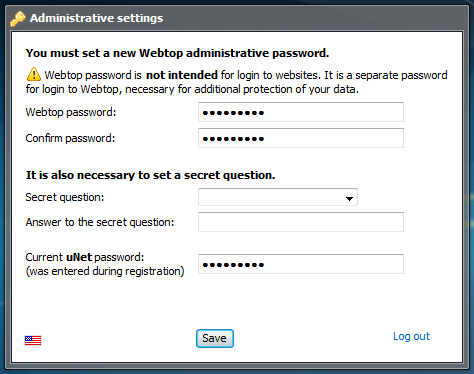
Task: Focus the Webtop password field
Action: [x=301, y=112]
